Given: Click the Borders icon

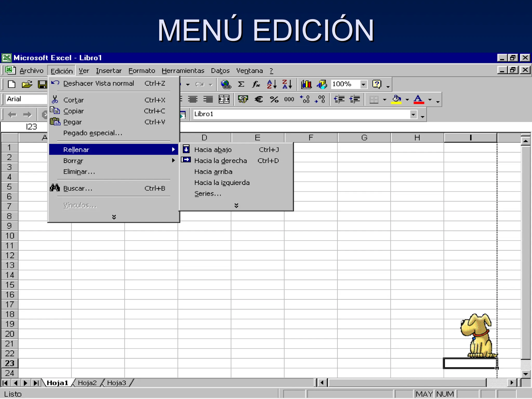Looking at the screenshot, I should click(374, 99).
